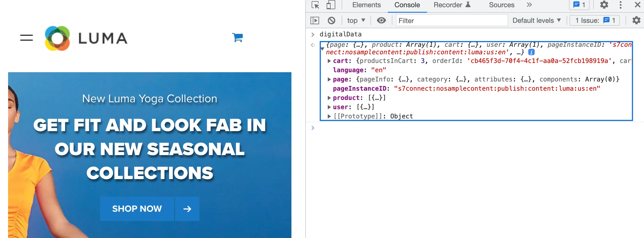Expand the product property
Screen dimensions: 644x238
(x=329, y=98)
